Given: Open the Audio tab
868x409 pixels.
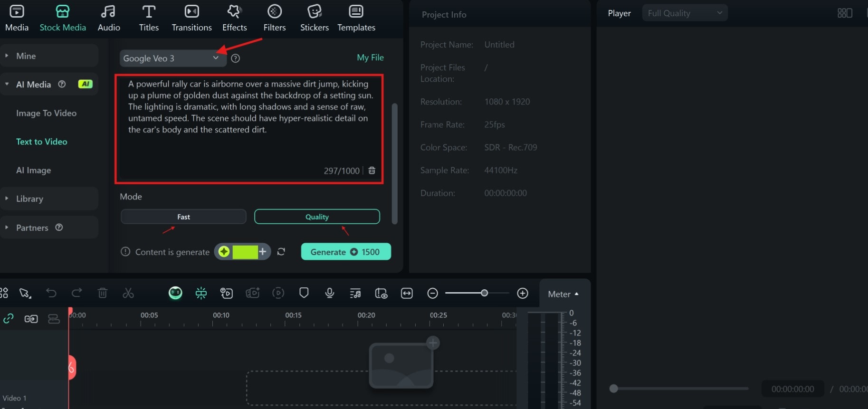Looking at the screenshot, I should click(109, 18).
